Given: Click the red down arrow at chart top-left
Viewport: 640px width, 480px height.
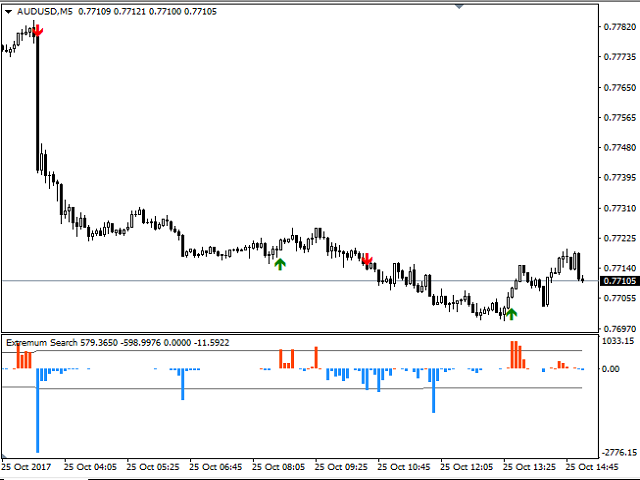Looking at the screenshot, I should 38,30.
